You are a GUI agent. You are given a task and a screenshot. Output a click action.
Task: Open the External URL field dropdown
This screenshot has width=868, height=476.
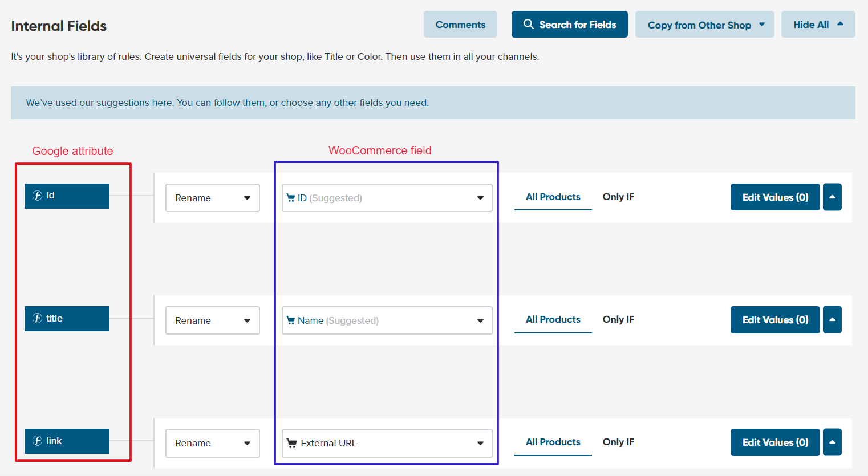[387, 443]
